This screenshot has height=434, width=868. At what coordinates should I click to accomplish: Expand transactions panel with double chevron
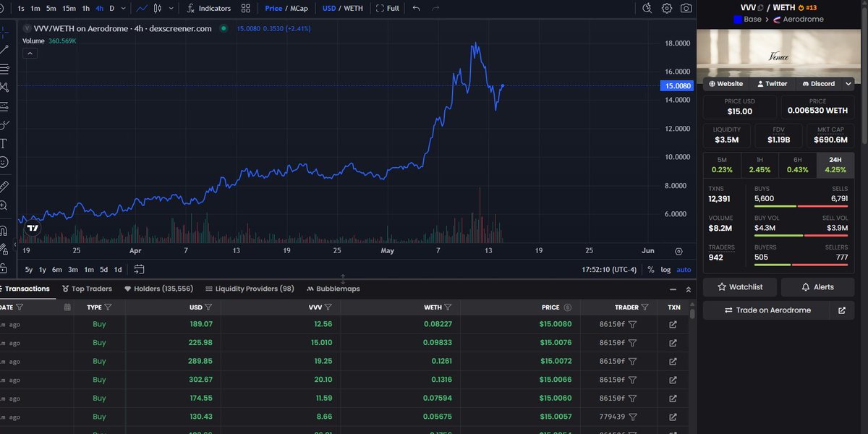(x=689, y=289)
